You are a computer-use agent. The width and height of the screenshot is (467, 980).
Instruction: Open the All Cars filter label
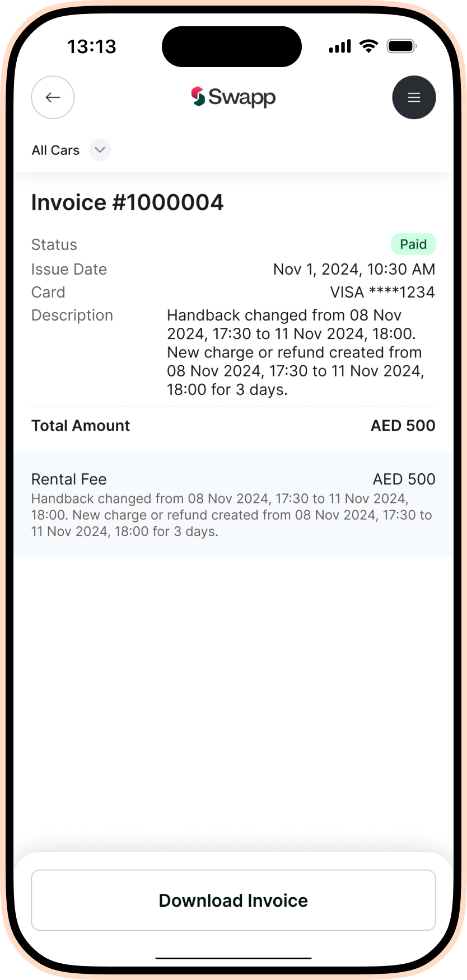[x=55, y=150]
